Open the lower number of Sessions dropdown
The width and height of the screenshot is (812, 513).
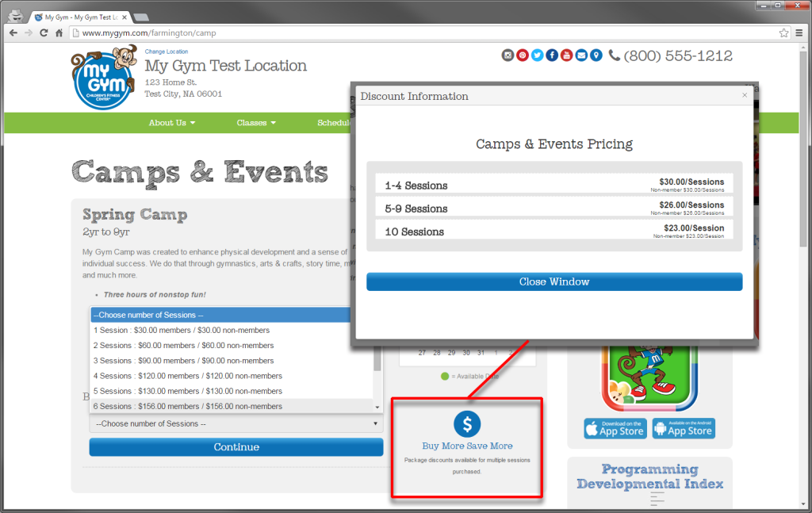pos(236,423)
